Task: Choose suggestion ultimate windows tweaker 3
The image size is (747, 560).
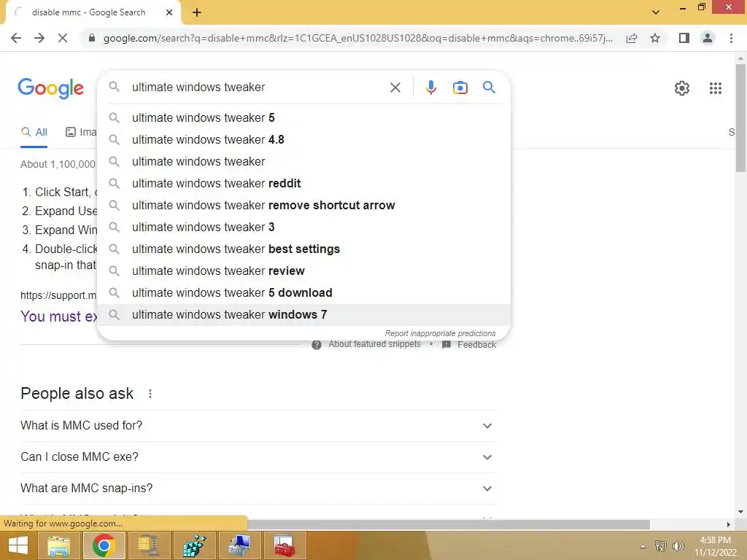Action: click(303, 227)
